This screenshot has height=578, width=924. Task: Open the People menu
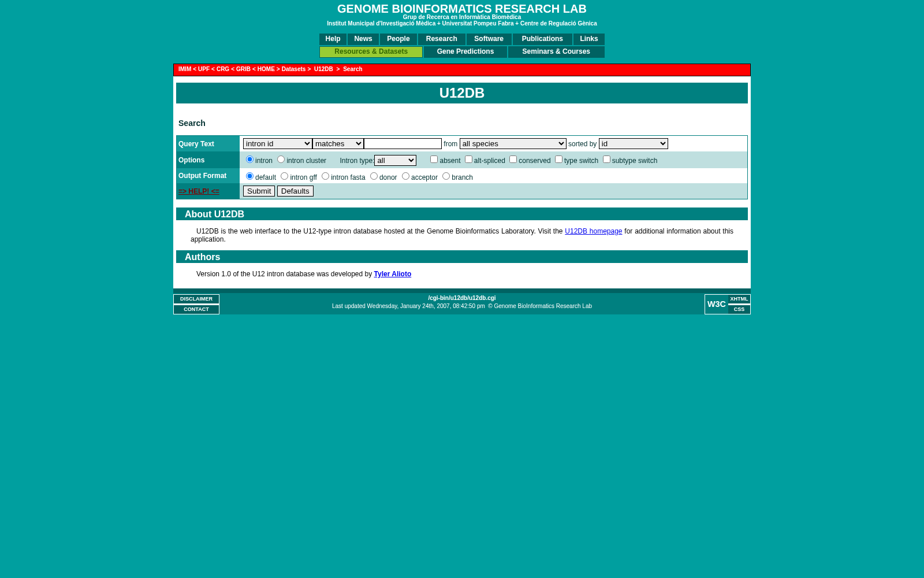398,39
